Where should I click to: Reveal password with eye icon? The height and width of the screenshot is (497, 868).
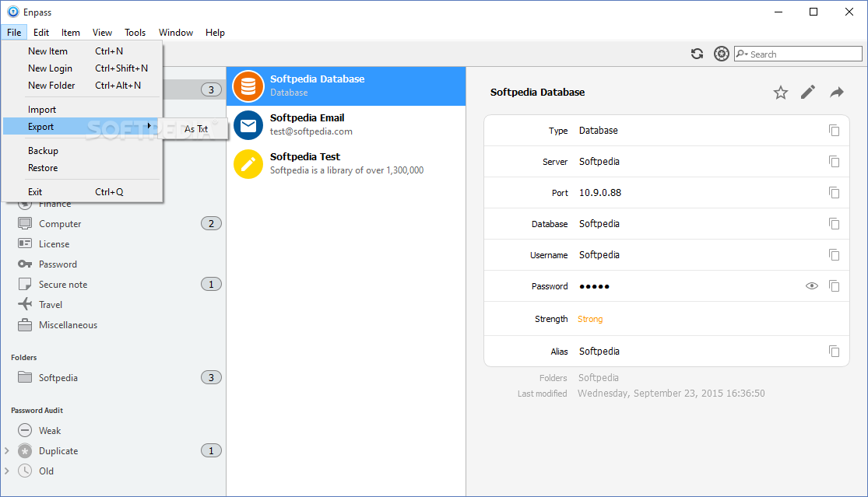(811, 285)
